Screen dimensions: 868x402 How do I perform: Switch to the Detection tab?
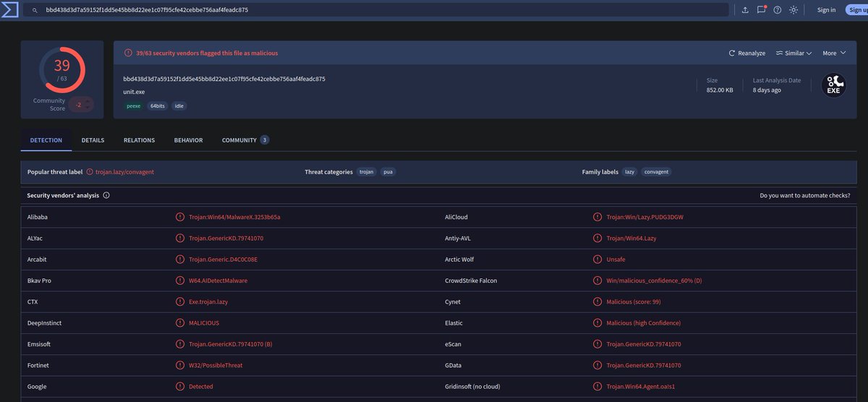point(46,140)
